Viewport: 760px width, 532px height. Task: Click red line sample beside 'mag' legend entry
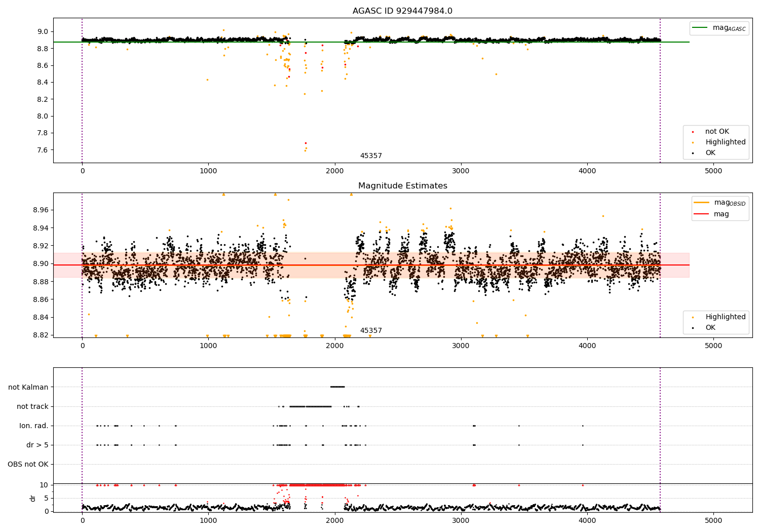pos(702,214)
